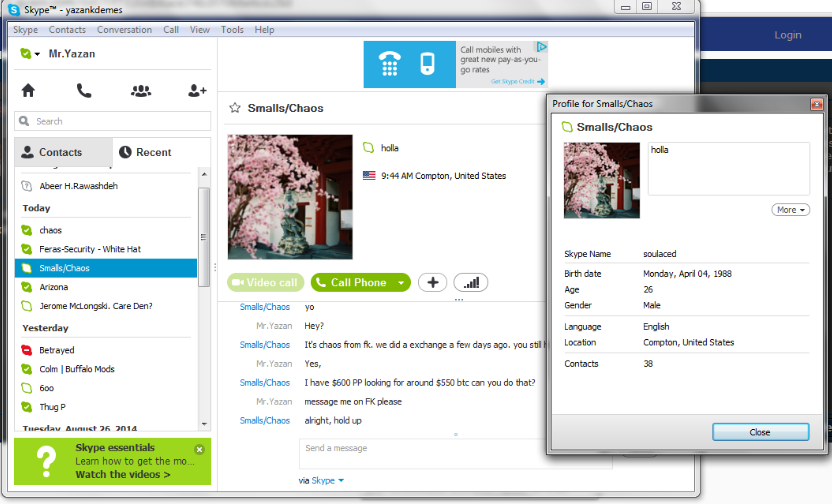
Task: Click the contacts list scrollbar thumb
Action: coord(204,237)
